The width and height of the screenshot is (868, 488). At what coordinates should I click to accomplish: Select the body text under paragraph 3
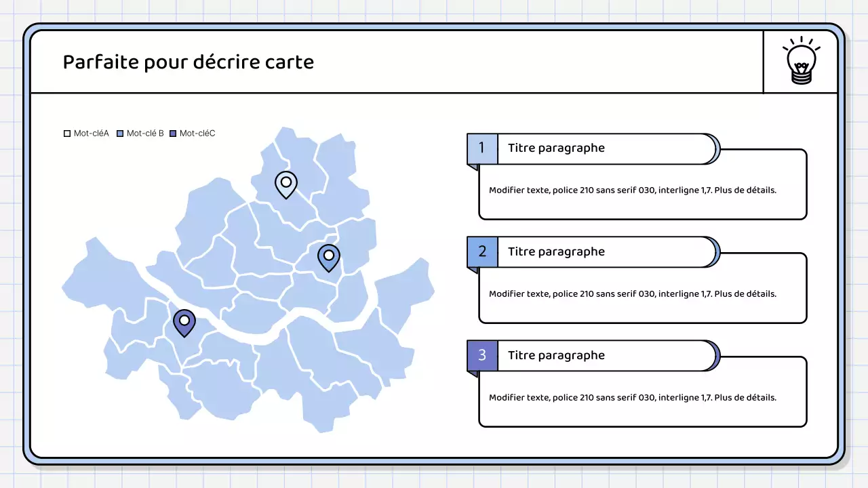point(632,398)
